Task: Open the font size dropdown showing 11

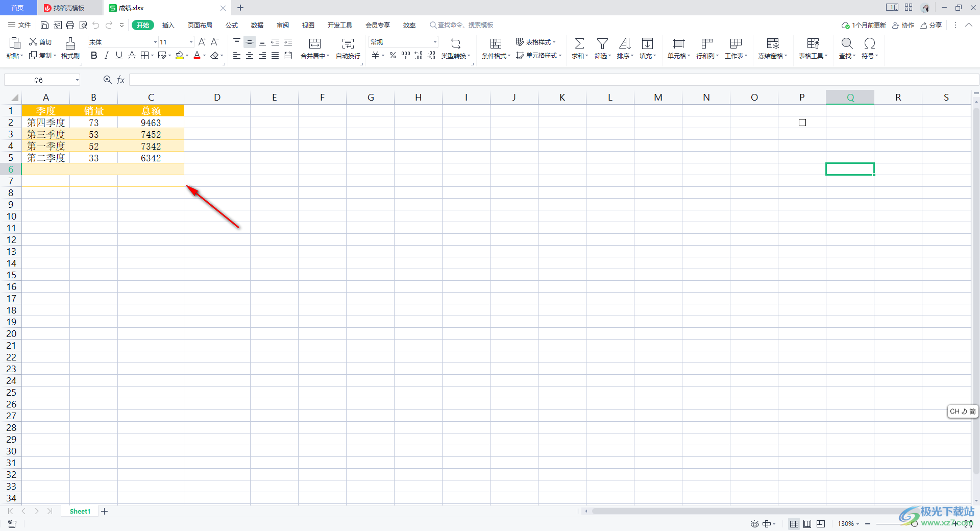Action: [191, 42]
